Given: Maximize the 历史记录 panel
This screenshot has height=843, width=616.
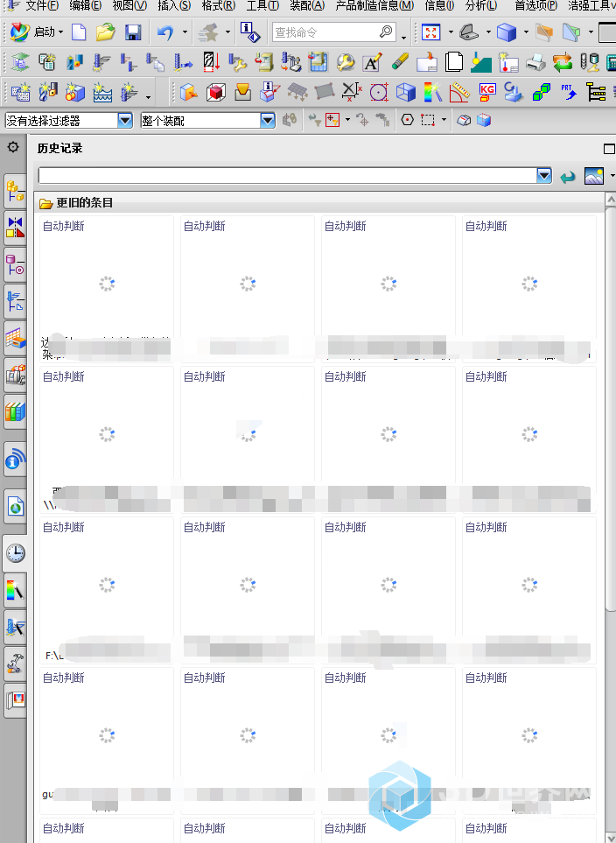Looking at the screenshot, I should click(609, 149).
